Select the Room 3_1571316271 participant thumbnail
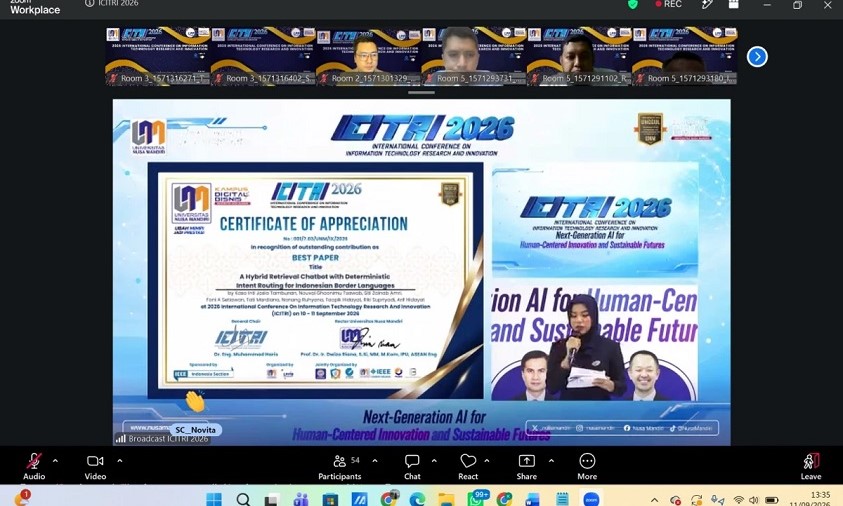Image resolution: width=843 pixels, height=506 pixels. 158,56
